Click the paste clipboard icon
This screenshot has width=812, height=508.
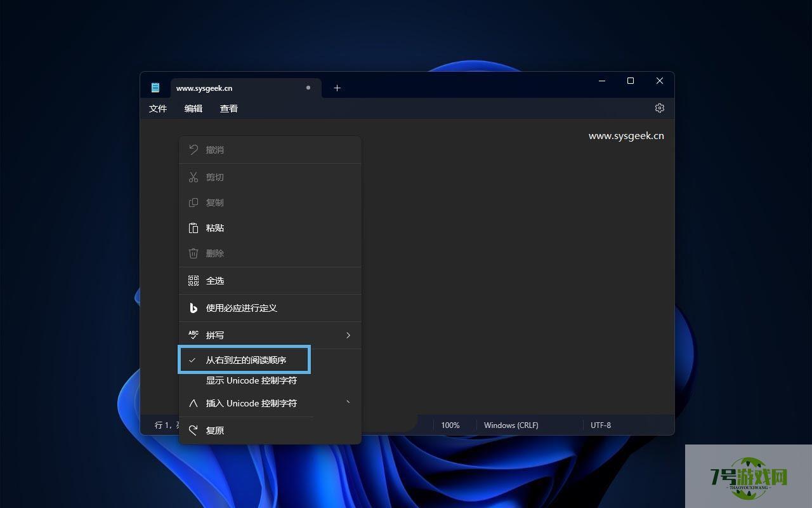click(193, 228)
